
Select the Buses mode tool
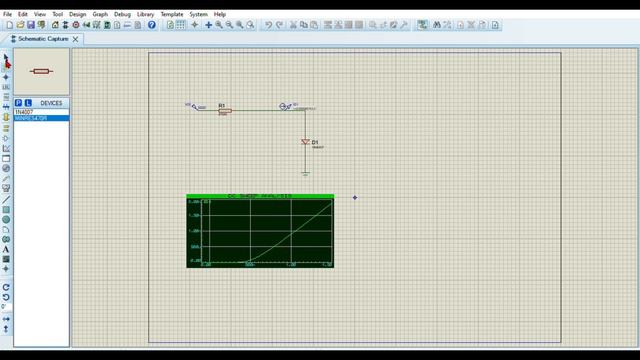6,107
